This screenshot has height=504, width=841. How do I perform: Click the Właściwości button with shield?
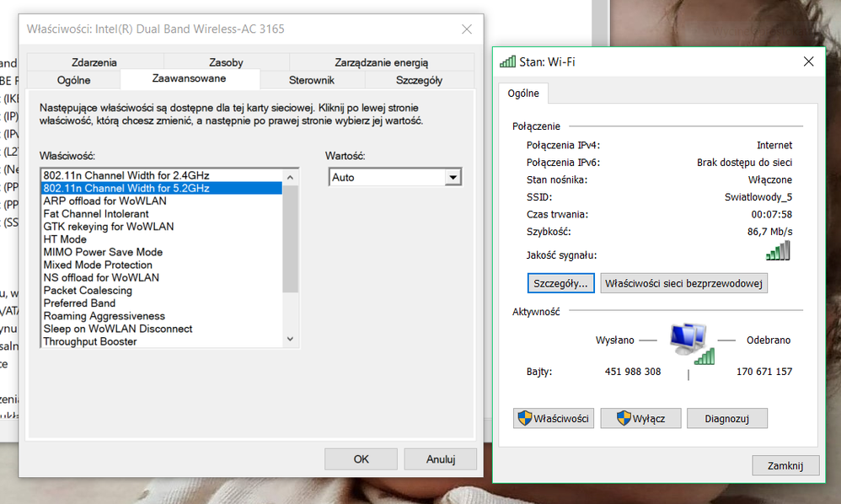(554, 418)
